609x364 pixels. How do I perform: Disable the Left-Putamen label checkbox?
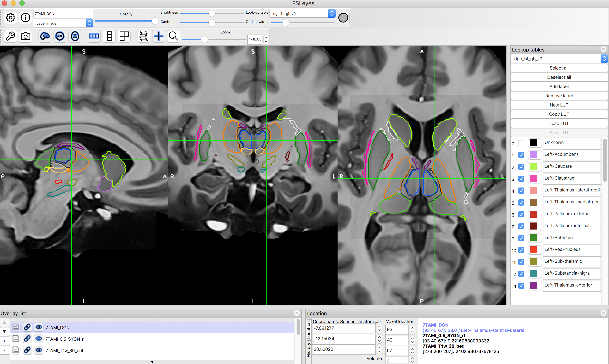[x=521, y=238]
